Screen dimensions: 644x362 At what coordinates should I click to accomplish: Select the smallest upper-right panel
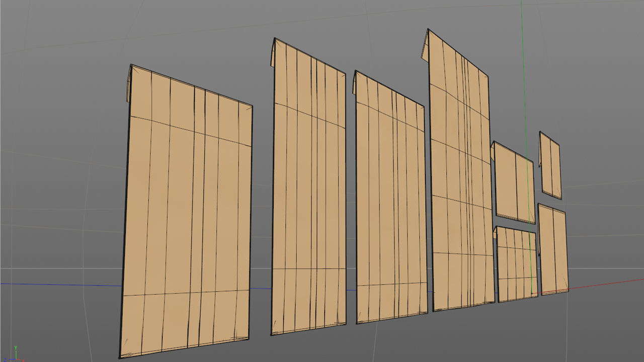(x=550, y=166)
